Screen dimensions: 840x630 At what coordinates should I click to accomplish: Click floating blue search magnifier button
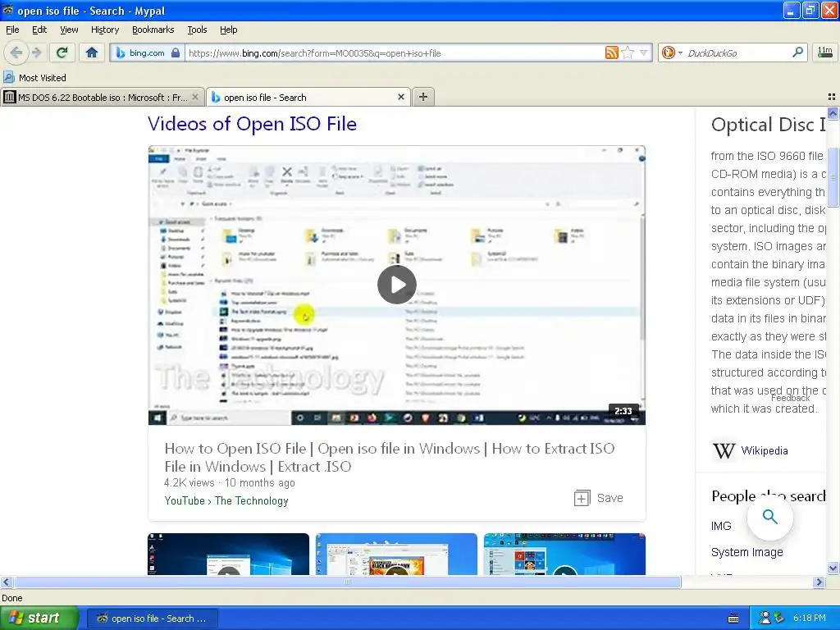(x=769, y=517)
